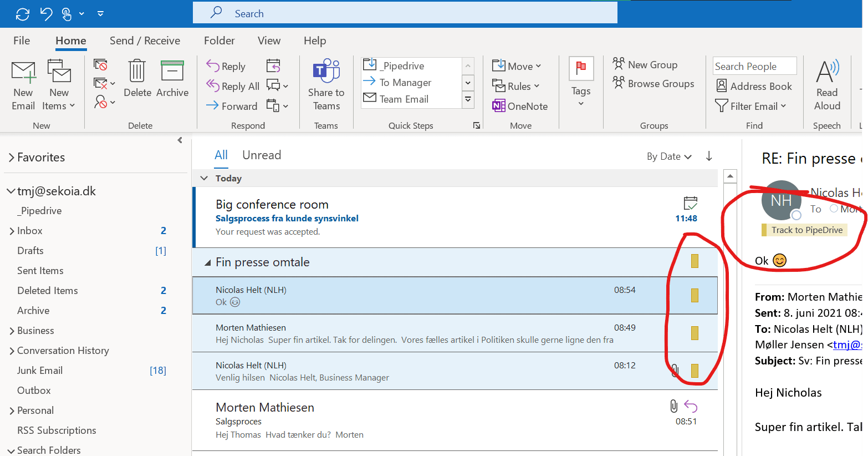
Task: Run the Team Email quick step
Action: tap(411, 99)
